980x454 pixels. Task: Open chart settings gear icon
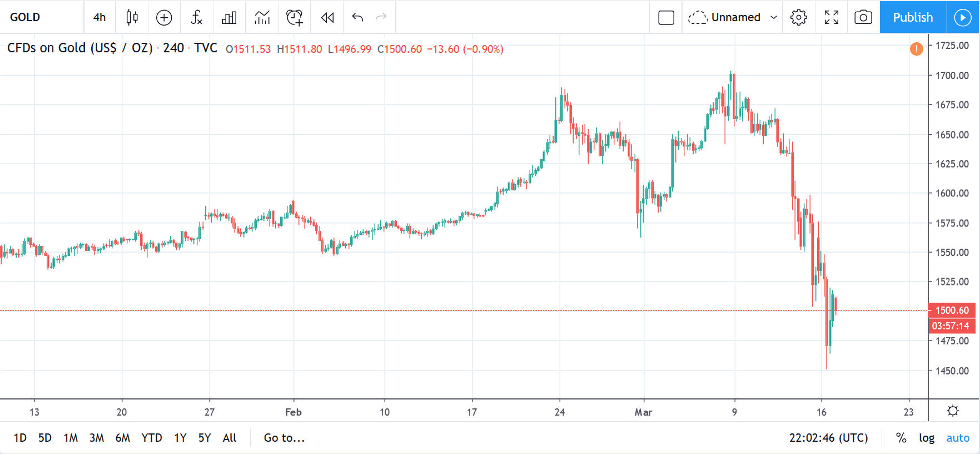point(799,17)
